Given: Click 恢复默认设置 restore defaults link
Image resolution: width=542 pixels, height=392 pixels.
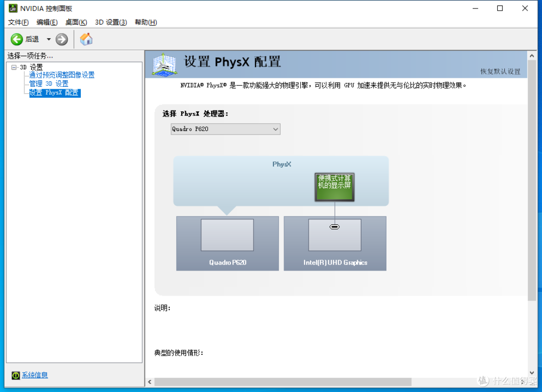Looking at the screenshot, I should click(500, 72).
